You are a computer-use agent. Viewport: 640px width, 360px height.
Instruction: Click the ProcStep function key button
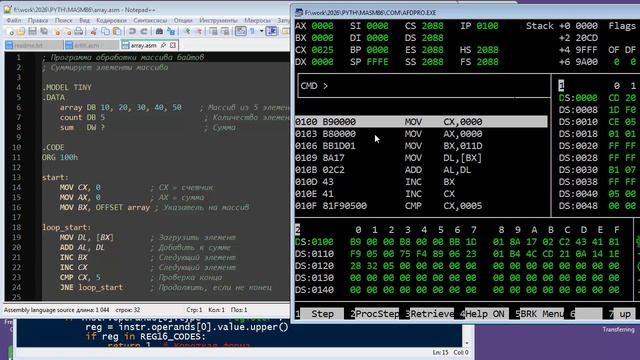(x=377, y=314)
